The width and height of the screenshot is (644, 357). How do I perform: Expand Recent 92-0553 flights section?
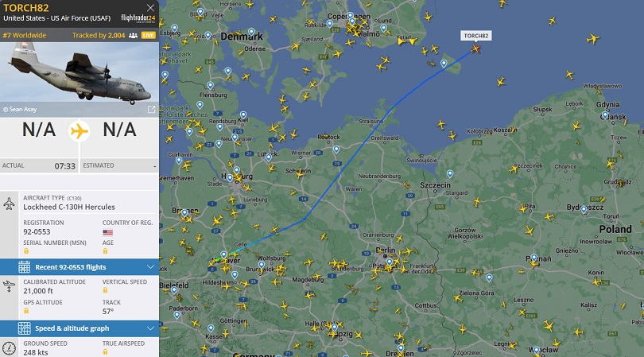[x=80, y=267]
